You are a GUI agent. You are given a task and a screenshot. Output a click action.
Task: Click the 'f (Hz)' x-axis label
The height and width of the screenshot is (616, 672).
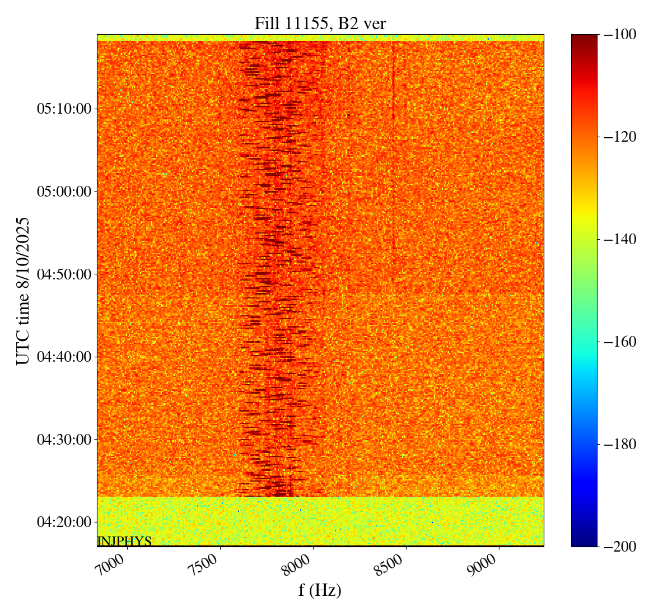tap(320, 590)
